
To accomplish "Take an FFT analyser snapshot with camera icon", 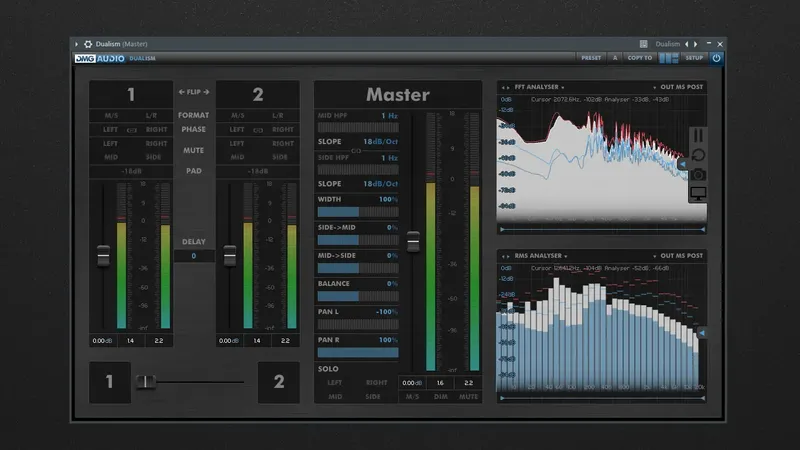I will click(698, 174).
